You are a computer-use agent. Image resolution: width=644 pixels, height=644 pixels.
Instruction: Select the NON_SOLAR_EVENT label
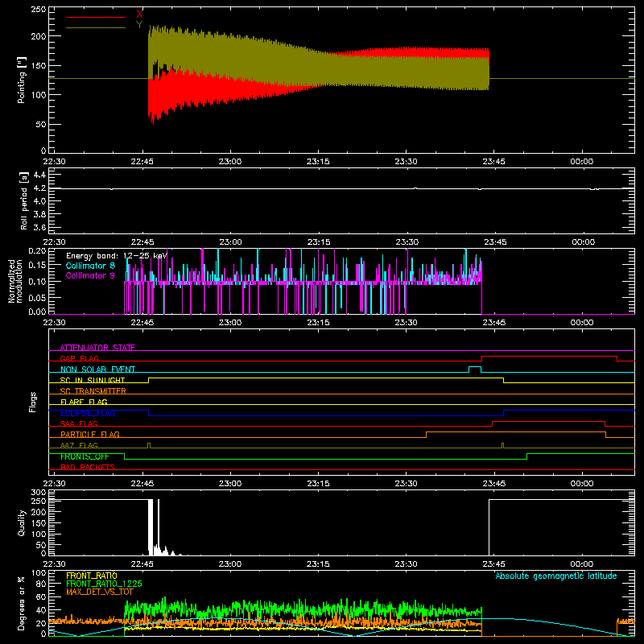pyautogui.click(x=97, y=369)
